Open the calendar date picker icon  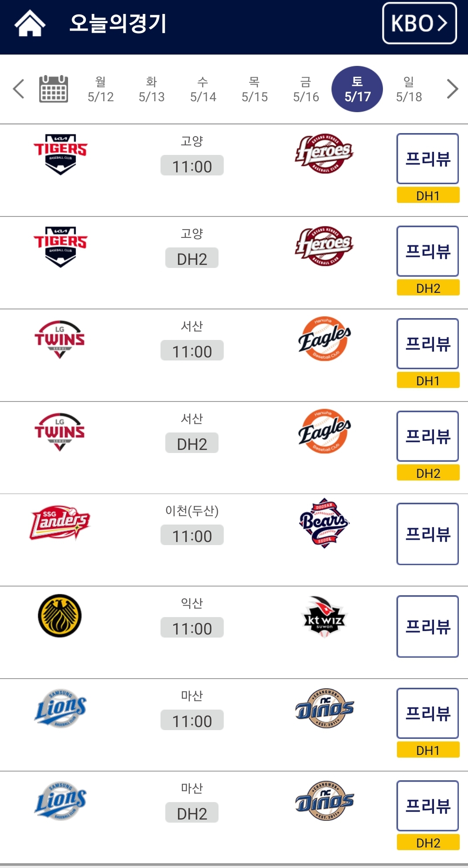coord(54,89)
